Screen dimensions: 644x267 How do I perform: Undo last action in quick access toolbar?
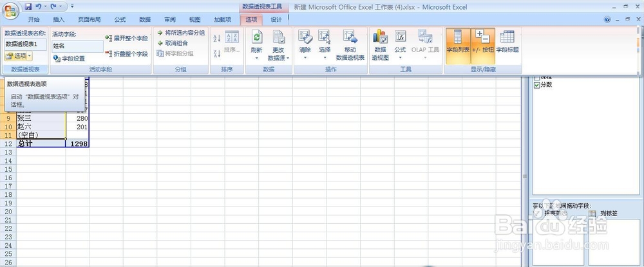tap(39, 6)
